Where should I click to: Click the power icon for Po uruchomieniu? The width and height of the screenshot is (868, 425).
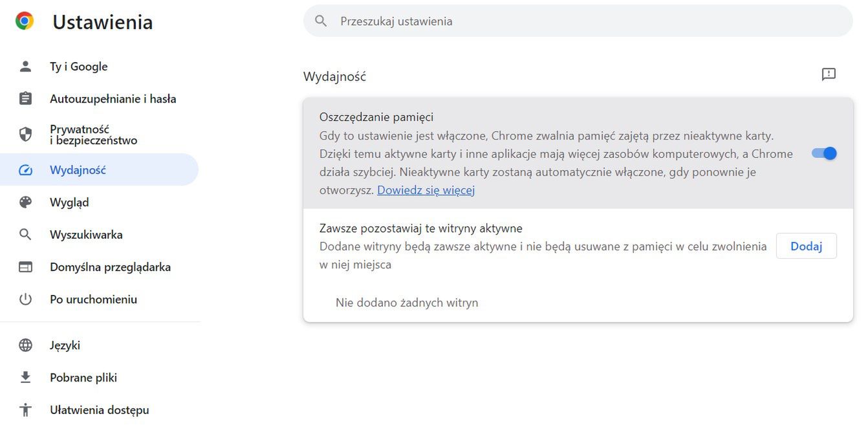click(25, 299)
